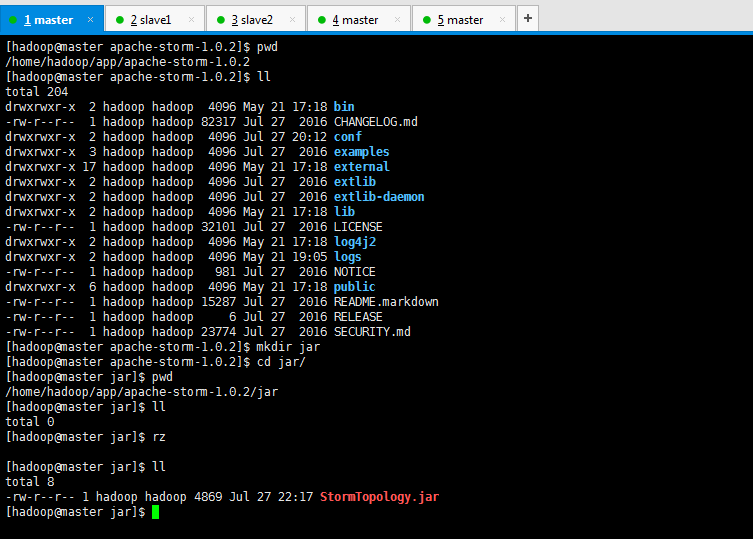
Task: Click the 'README.markdown' file name
Action: 386,302
